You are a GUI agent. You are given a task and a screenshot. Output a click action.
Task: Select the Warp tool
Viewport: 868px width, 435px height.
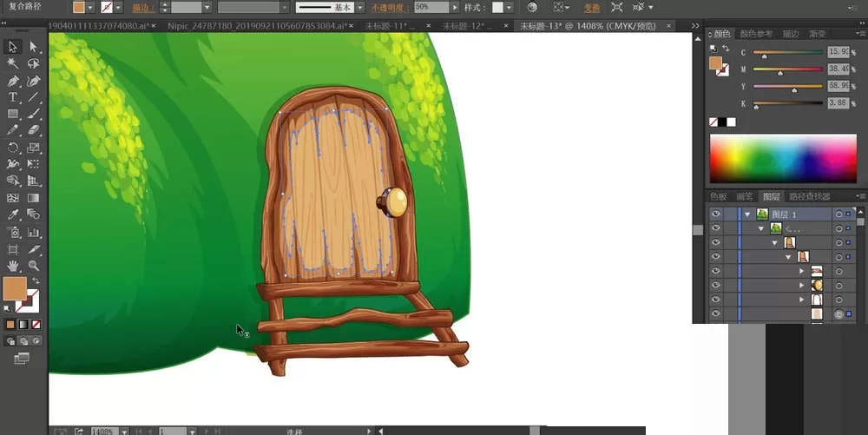(x=13, y=164)
